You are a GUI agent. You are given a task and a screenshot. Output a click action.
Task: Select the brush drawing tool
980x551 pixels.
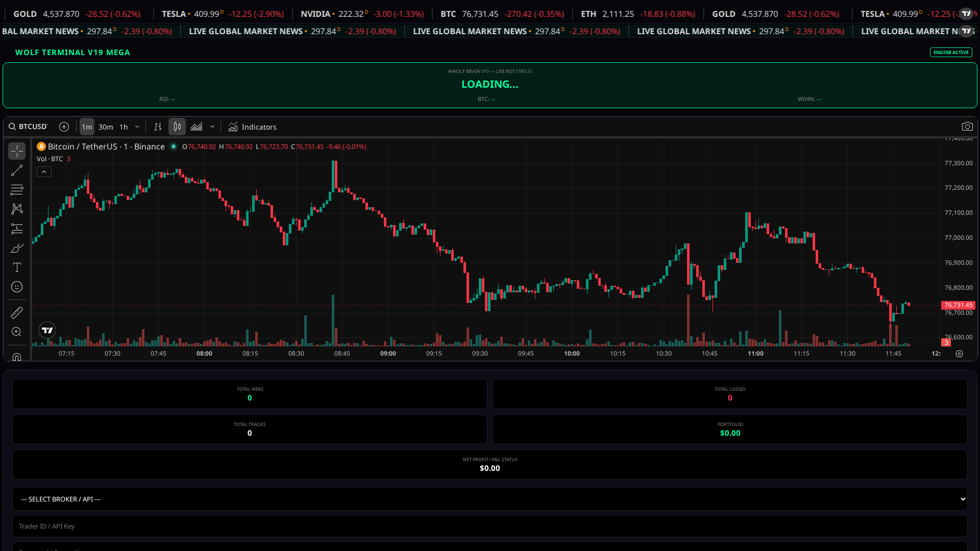pyautogui.click(x=17, y=248)
